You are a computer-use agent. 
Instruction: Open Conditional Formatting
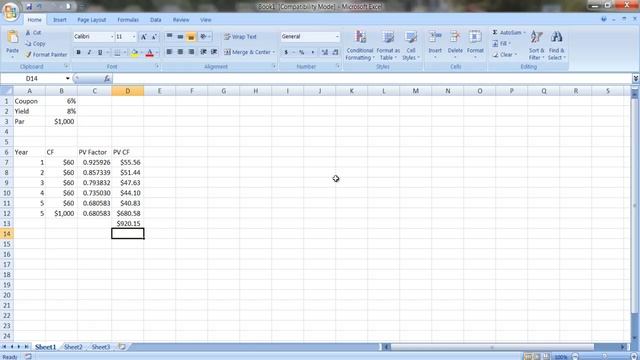click(359, 45)
